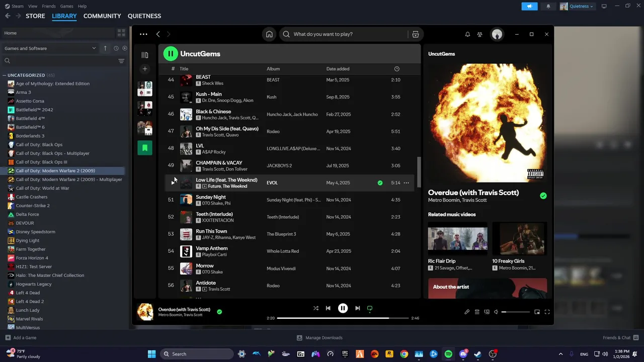
Task: Toggle Steam sort arrow button
Action: pos(105,48)
